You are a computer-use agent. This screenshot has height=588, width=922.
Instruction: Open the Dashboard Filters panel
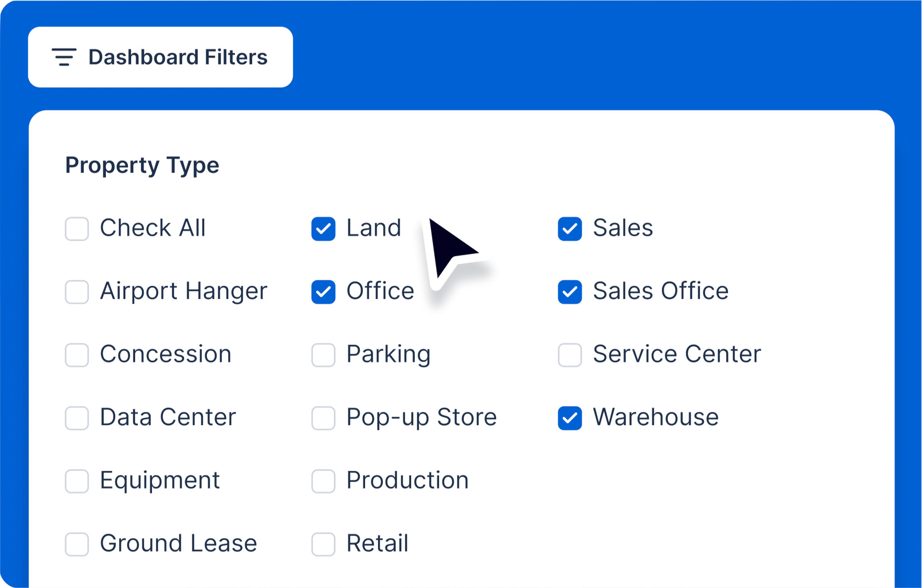click(160, 57)
